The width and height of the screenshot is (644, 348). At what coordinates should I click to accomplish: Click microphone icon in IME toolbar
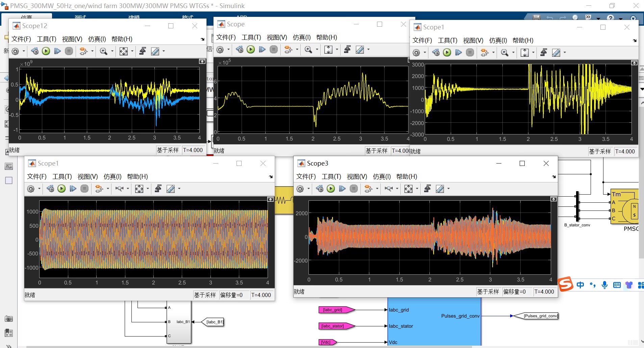pyautogui.click(x=605, y=285)
